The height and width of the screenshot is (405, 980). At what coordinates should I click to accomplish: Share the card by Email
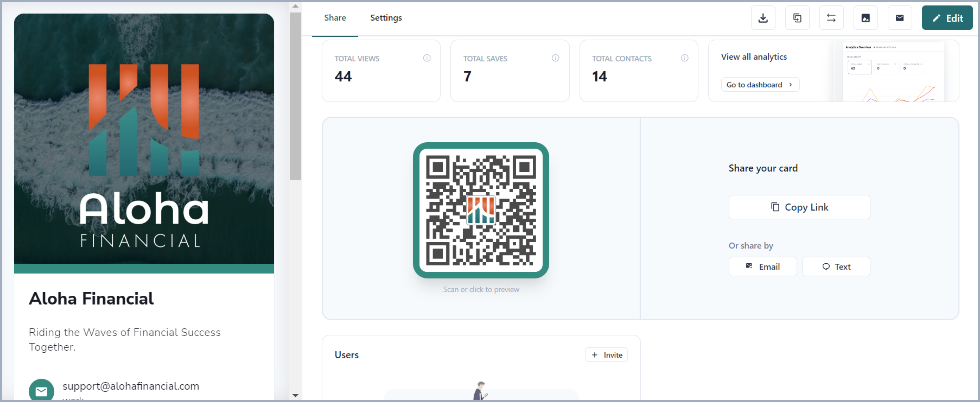coord(762,267)
